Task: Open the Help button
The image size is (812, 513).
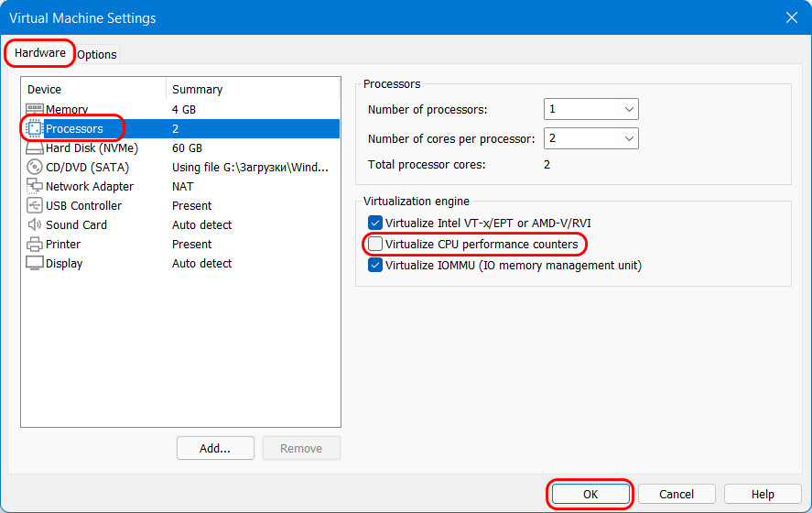Action: (763, 494)
